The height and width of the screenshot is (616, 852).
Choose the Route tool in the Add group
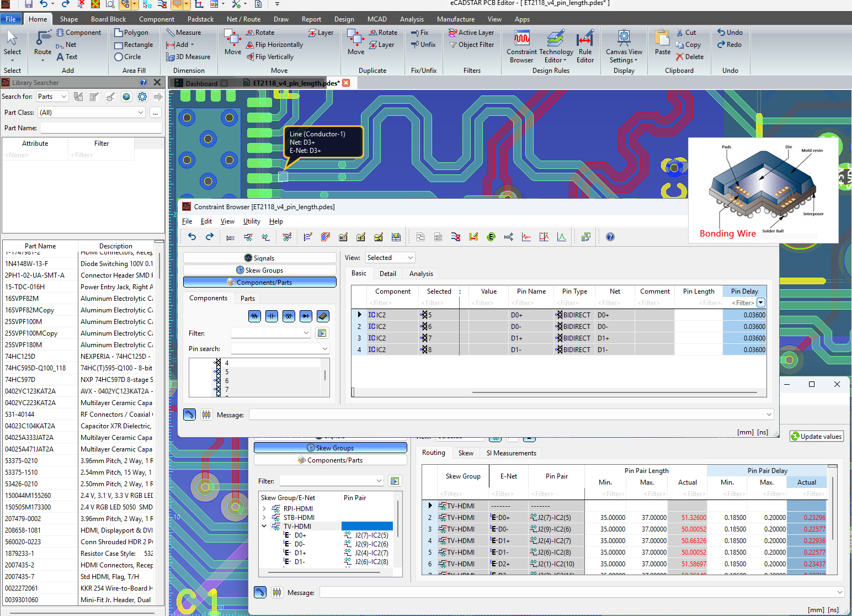click(42, 45)
